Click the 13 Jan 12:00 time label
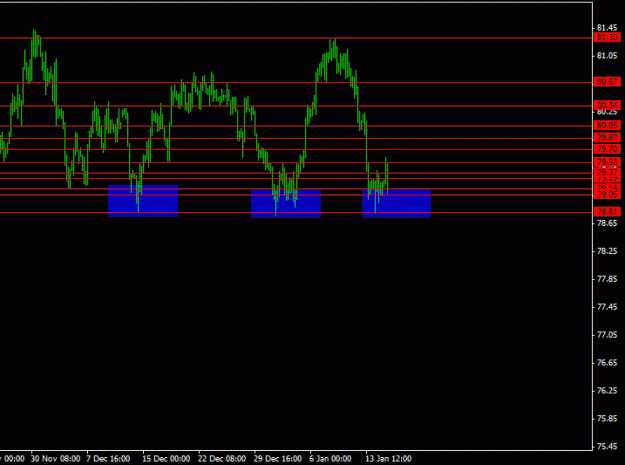 pos(389,459)
